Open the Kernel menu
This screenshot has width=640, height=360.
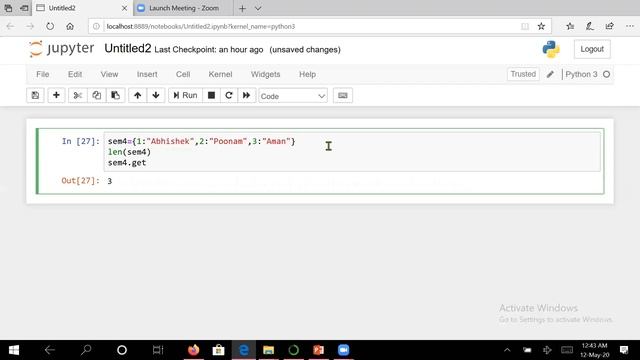point(220,74)
